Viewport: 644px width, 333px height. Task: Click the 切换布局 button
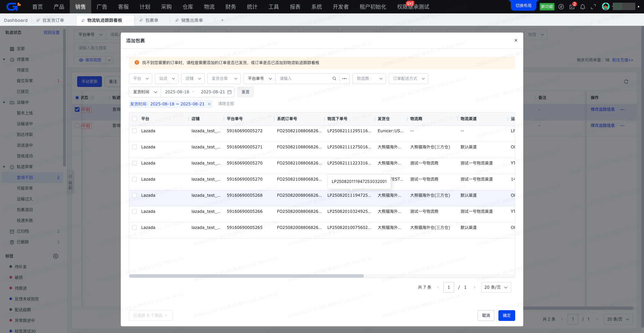click(x=524, y=6)
